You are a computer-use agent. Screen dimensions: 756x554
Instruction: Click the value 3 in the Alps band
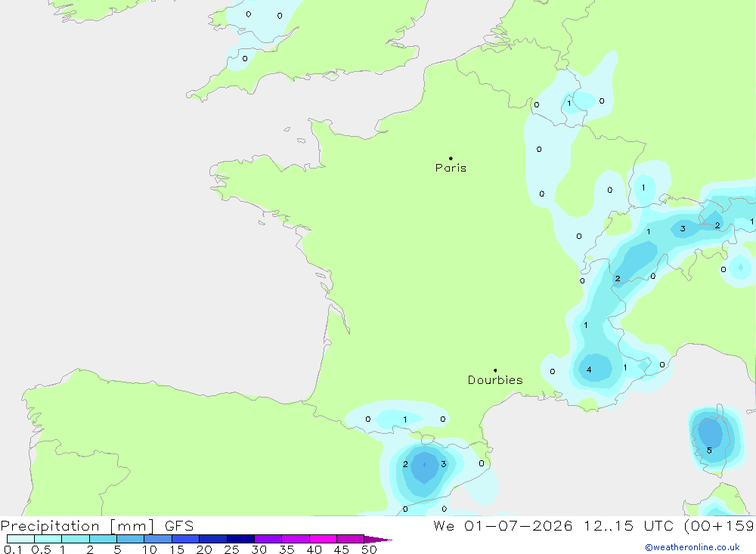(683, 228)
